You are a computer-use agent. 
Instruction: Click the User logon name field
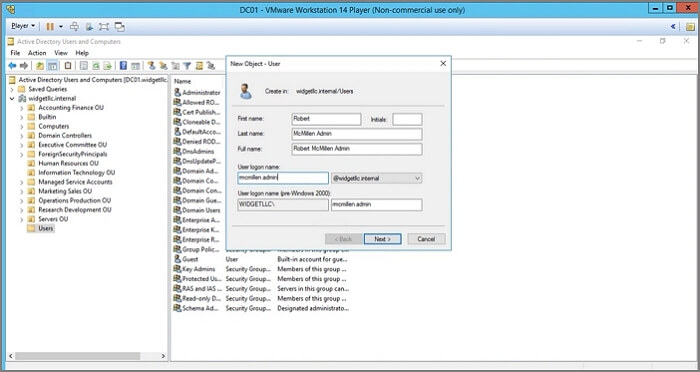283,178
